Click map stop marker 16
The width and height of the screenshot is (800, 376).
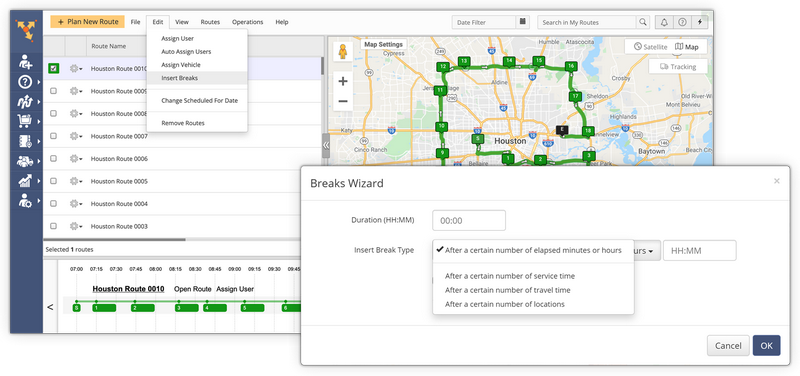571,66
